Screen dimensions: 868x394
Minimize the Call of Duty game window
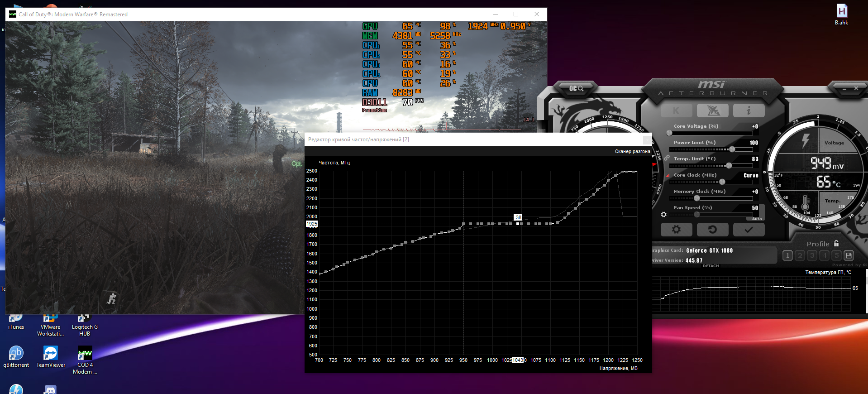(496, 14)
